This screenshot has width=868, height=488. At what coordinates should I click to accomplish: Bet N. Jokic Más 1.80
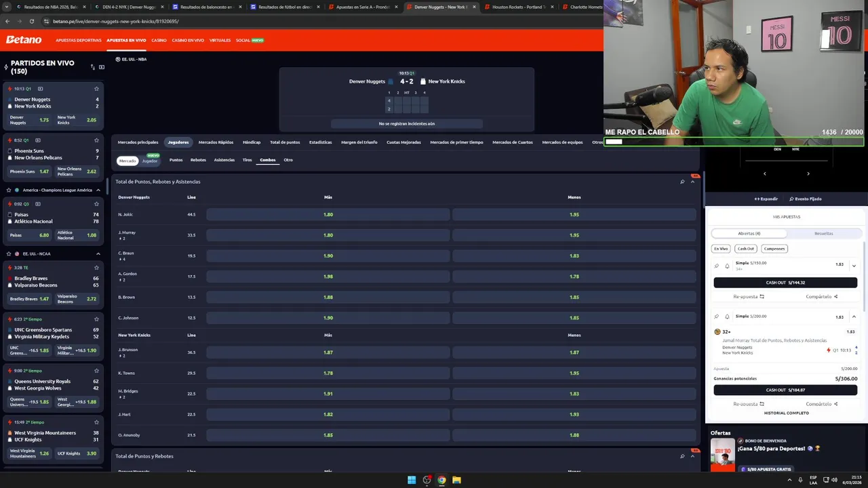[x=328, y=214]
